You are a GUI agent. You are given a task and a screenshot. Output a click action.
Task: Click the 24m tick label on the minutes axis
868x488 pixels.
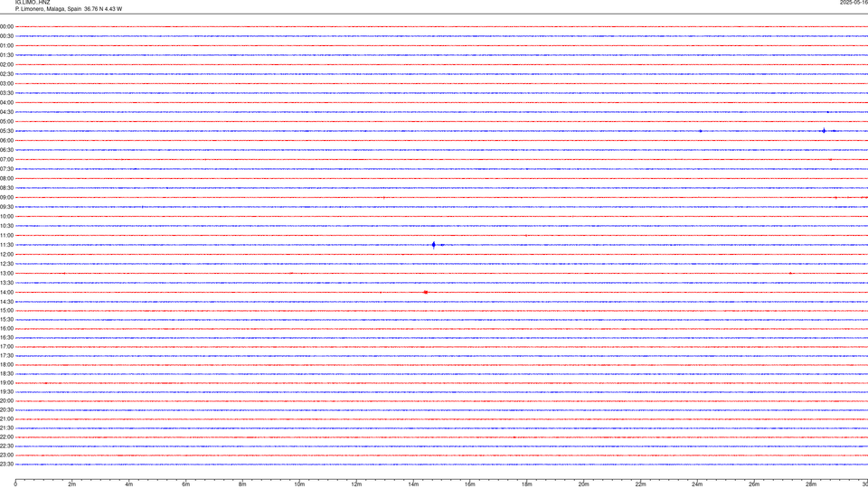(697, 484)
